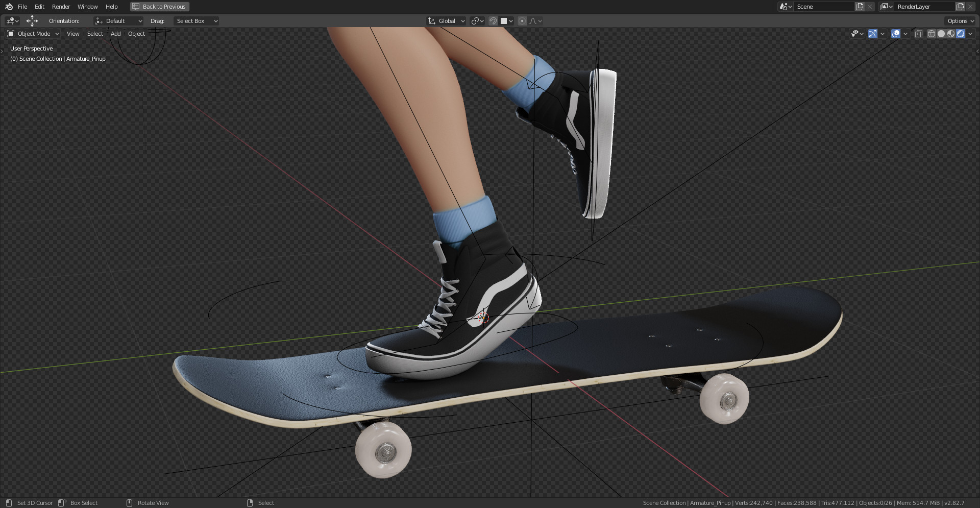Edit the RenderLayer name field
The width and height of the screenshot is (980, 508).
(925, 7)
